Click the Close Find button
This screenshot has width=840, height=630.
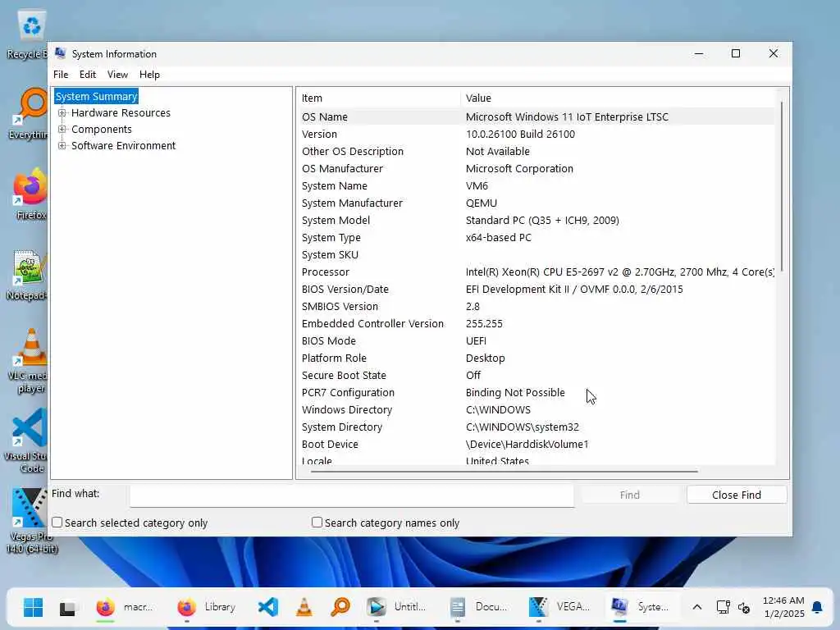coord(737,495)
